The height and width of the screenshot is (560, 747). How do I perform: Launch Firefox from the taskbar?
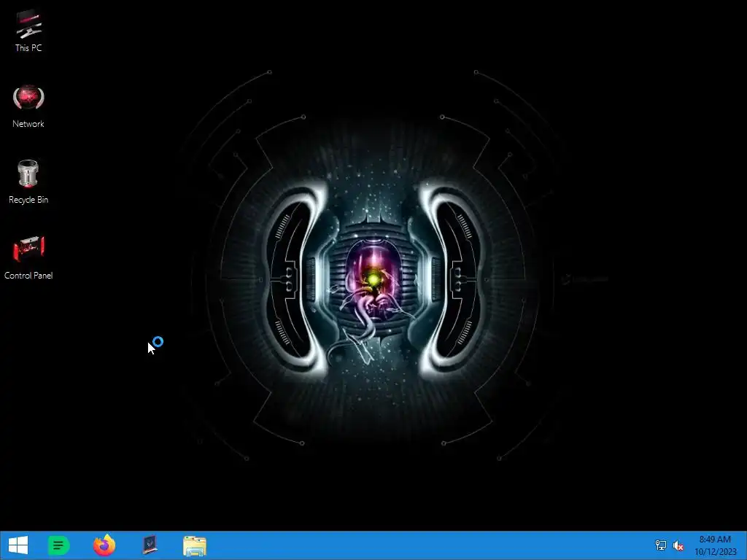pos(104,545)
